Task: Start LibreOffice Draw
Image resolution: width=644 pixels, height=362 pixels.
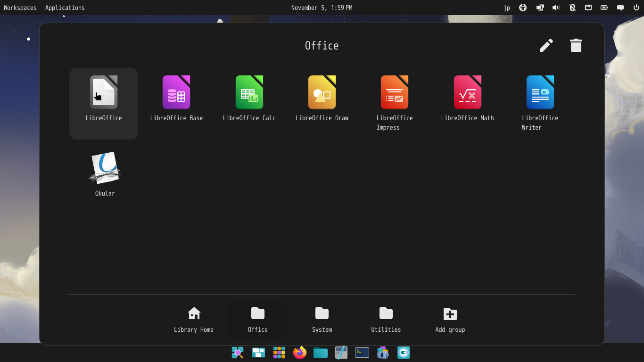Action: coord(322,99)
